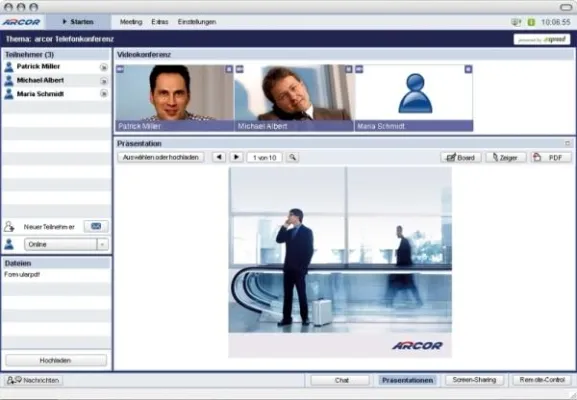577x400 pixels.
Task: Expand the Starten menu arrow
Action: pos(65,22)
